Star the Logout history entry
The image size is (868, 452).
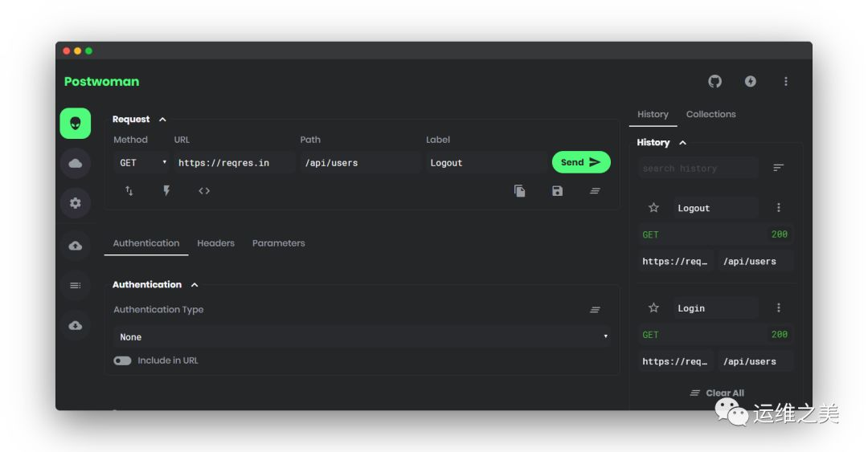(x=653, y=208)
